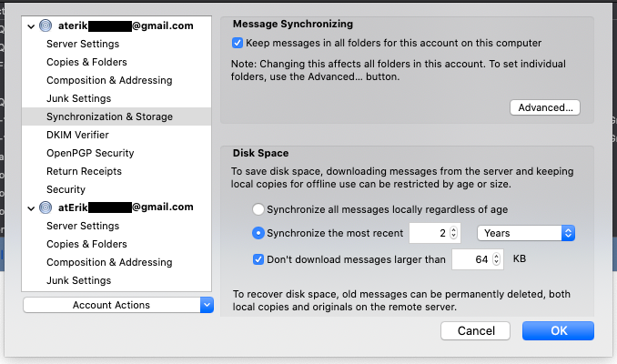Click the stepper arrows beside value 2
The width and height of the screenshot is (617, 364).
coord(454,233)
